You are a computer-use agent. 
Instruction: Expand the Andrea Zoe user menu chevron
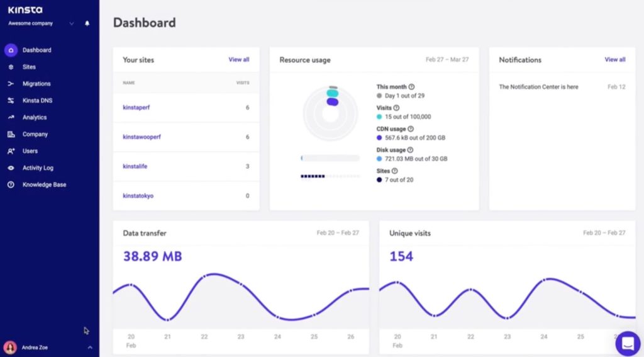coord(90,348)
